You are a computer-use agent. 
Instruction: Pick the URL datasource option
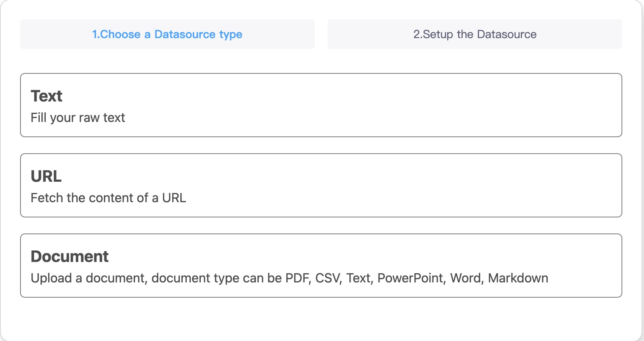(321, 185)
